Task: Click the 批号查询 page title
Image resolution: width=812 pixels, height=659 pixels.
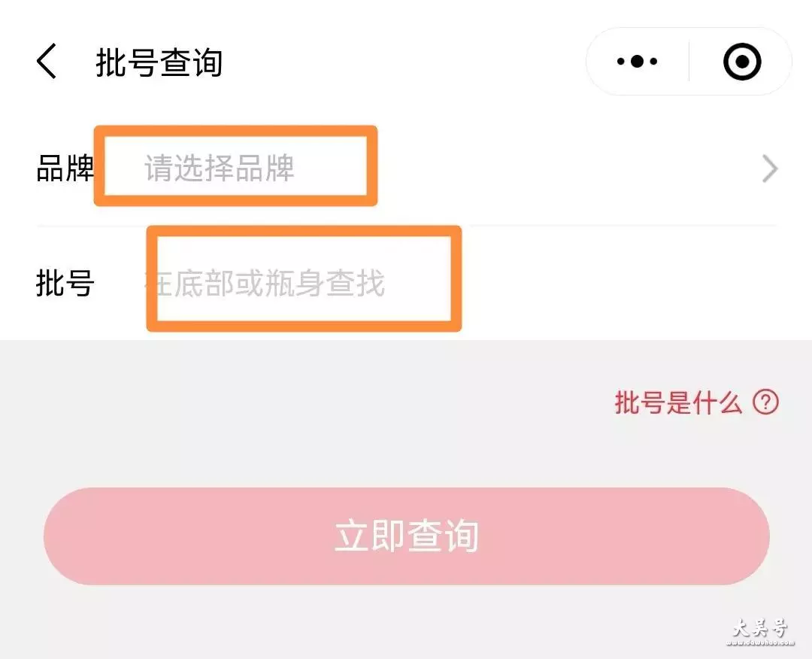Action: tap(159, 62)
